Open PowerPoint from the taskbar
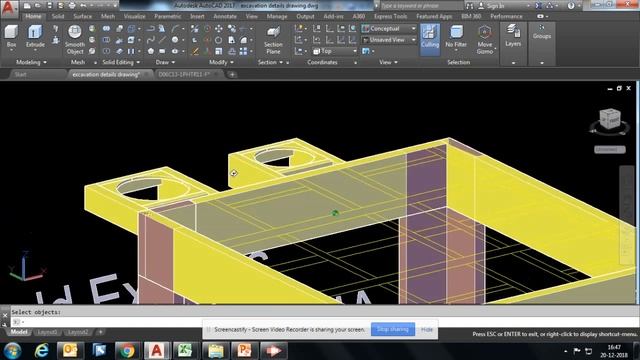Viewport: 640px width, 360px height. click(244, 351)
